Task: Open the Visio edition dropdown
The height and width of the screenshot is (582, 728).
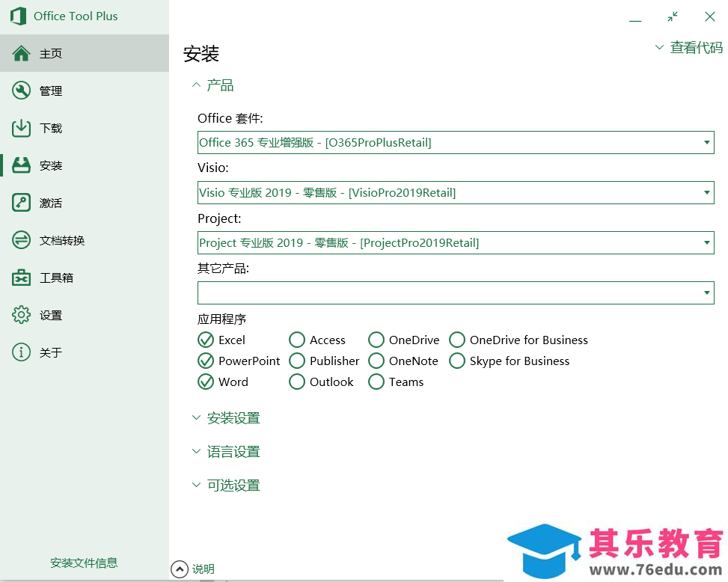Action: [x=456, y=192]
